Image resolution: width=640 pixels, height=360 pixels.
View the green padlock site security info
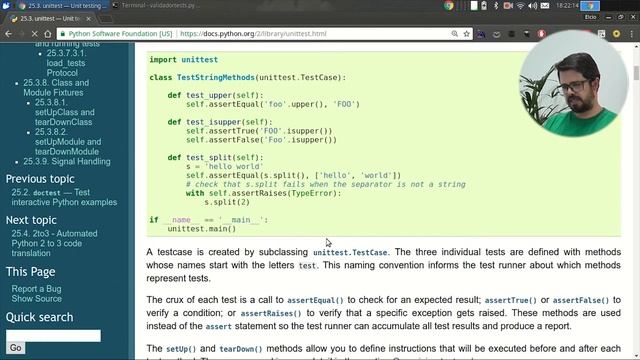click(62, 34)
